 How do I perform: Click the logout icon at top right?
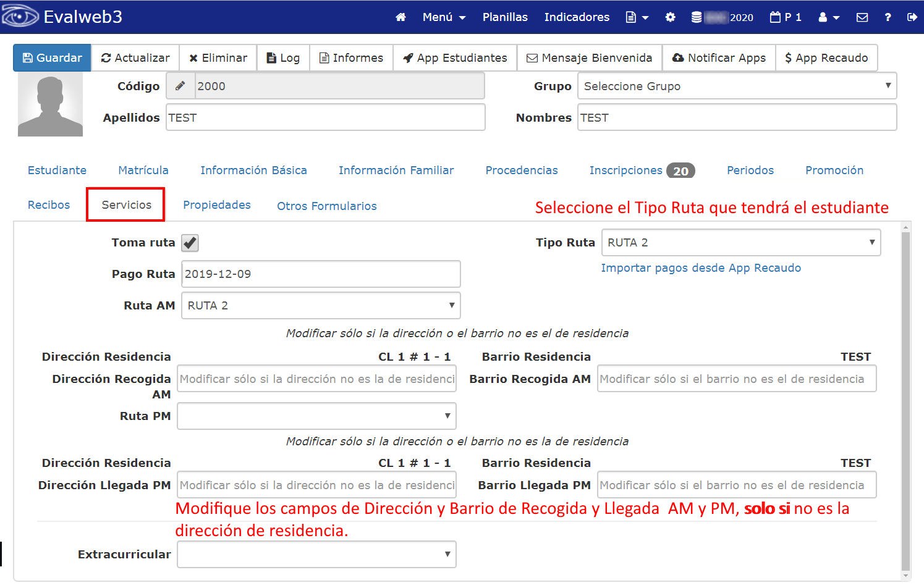(x=913, y=17)
